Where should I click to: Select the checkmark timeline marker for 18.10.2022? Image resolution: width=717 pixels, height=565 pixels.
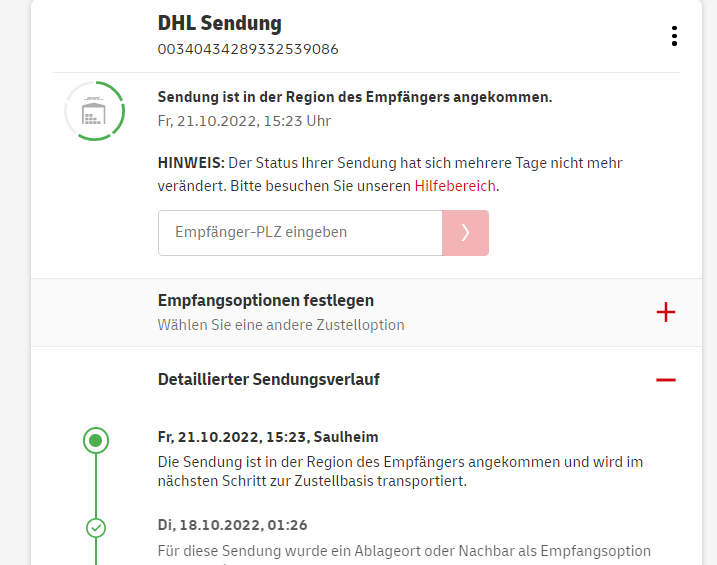tap(96, 527)
